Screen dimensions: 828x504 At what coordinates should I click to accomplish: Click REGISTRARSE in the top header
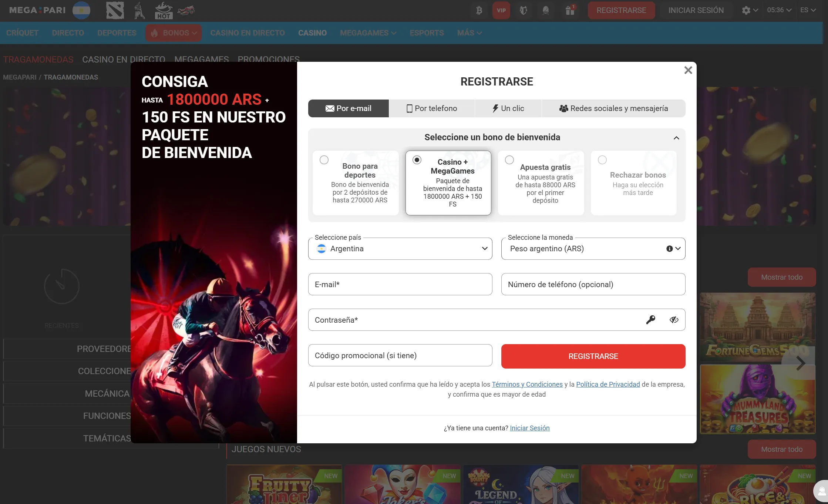tap(621, 10)
